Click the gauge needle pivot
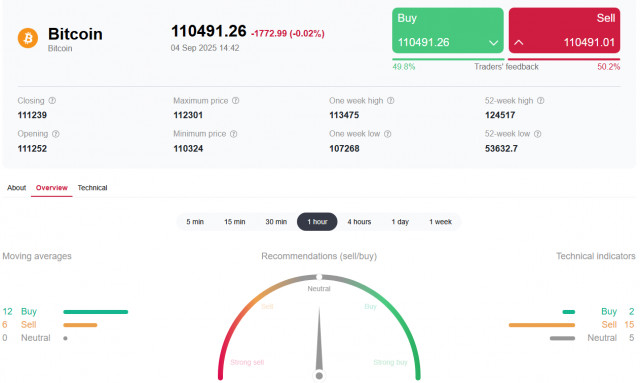Screen dimensions: 640x383 (x=319, y=376)
